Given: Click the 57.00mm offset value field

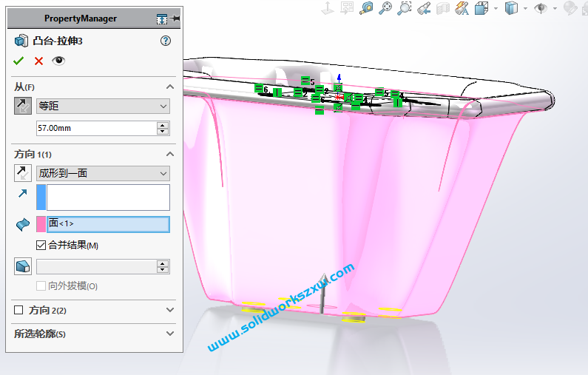Looking at the screenshot, I should pyautogui.click(x=95, y=128).
